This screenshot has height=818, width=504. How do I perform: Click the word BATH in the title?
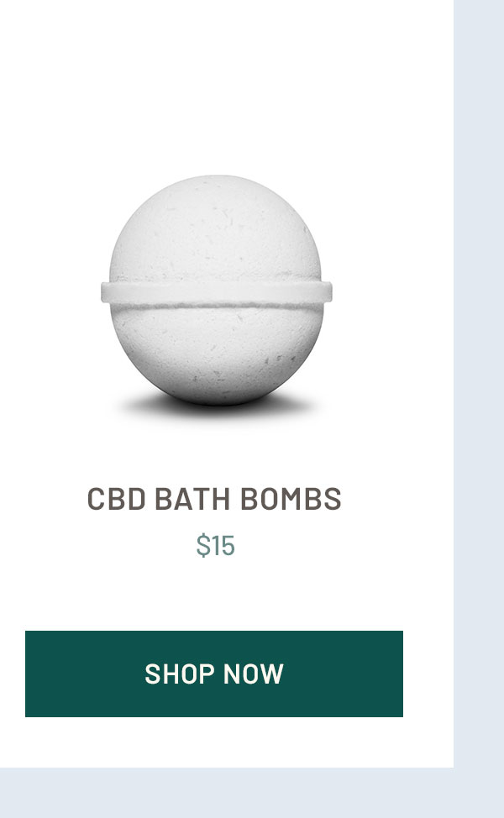(x=192, y=498)
